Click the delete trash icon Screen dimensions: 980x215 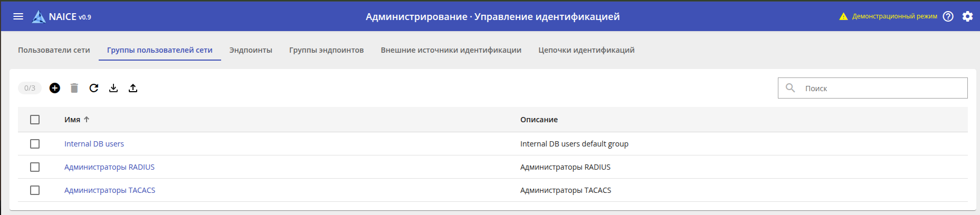click(x=74, y=88)
